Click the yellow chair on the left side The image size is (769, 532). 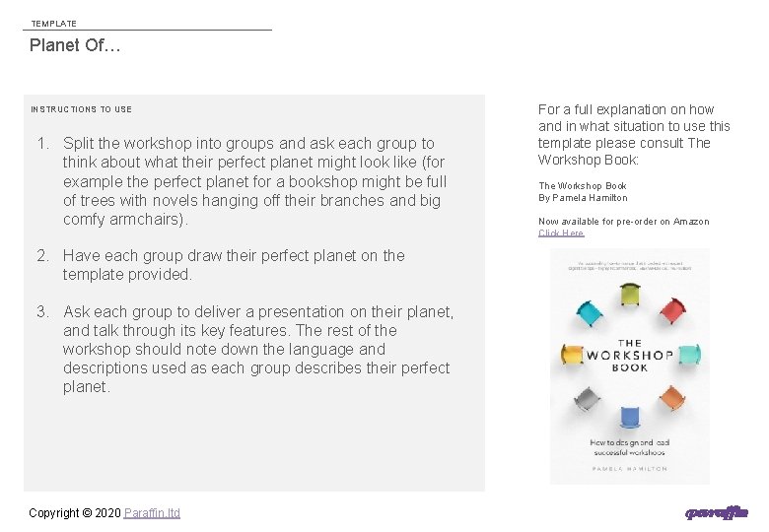(x=570, y=355)
